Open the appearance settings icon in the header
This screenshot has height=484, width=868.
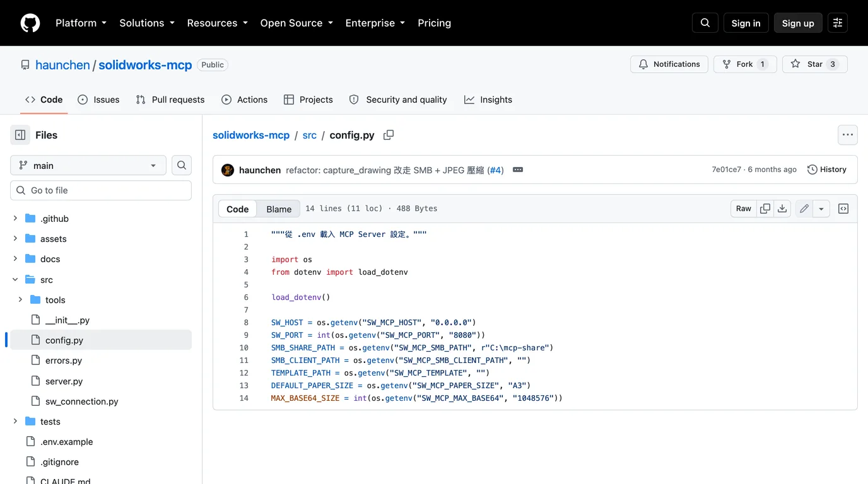click(838, 23)
